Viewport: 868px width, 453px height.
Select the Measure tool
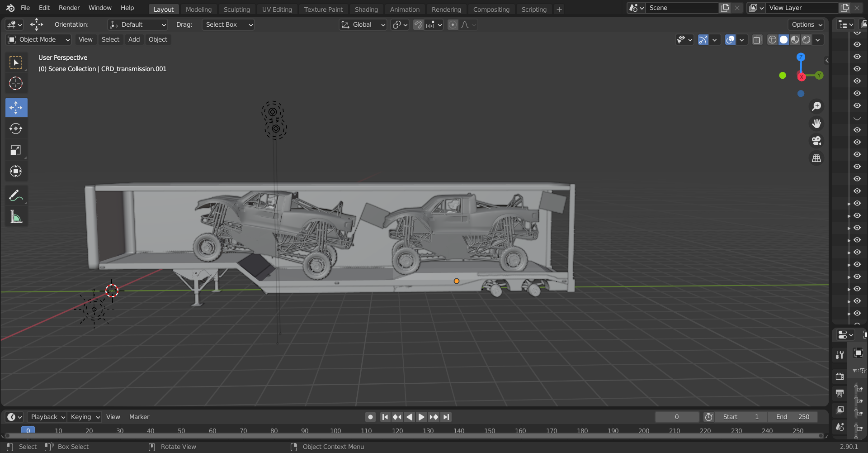16,217
